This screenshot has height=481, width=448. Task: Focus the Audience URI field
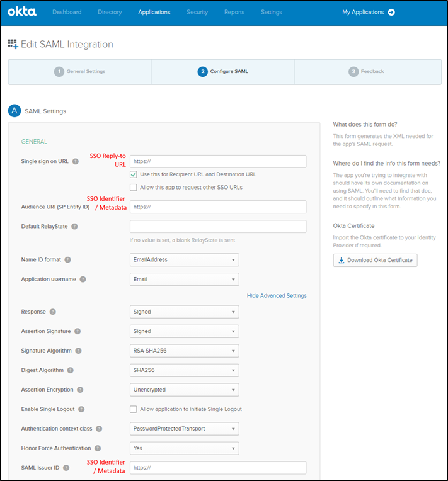pos(218,207)
